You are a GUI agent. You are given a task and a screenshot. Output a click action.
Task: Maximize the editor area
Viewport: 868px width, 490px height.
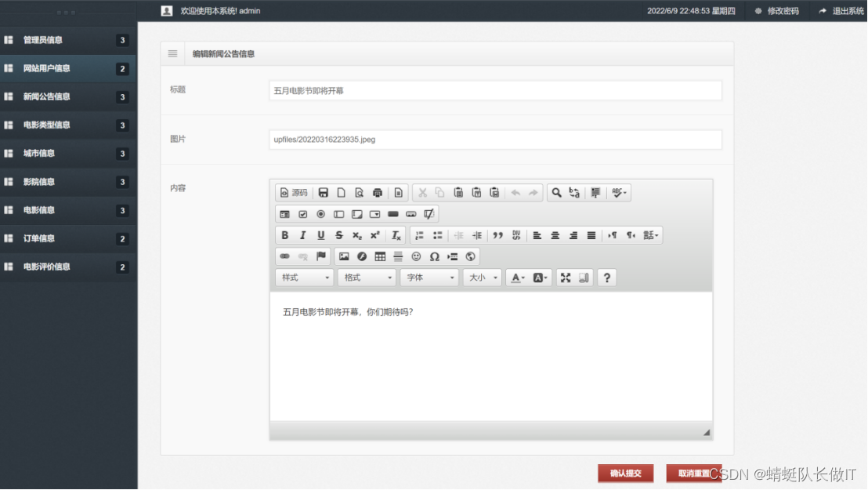point(565,278)
